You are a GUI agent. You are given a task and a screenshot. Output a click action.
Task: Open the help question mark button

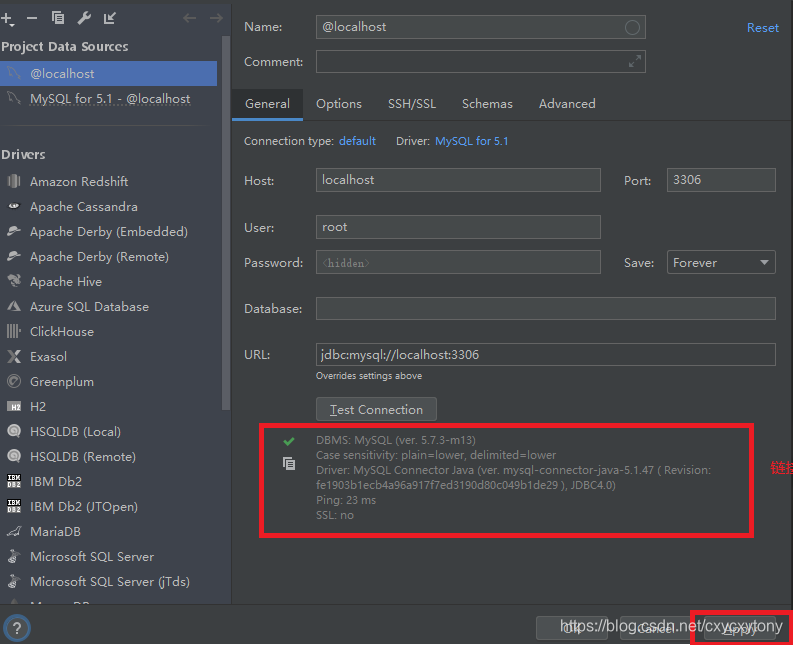(17, 628)
